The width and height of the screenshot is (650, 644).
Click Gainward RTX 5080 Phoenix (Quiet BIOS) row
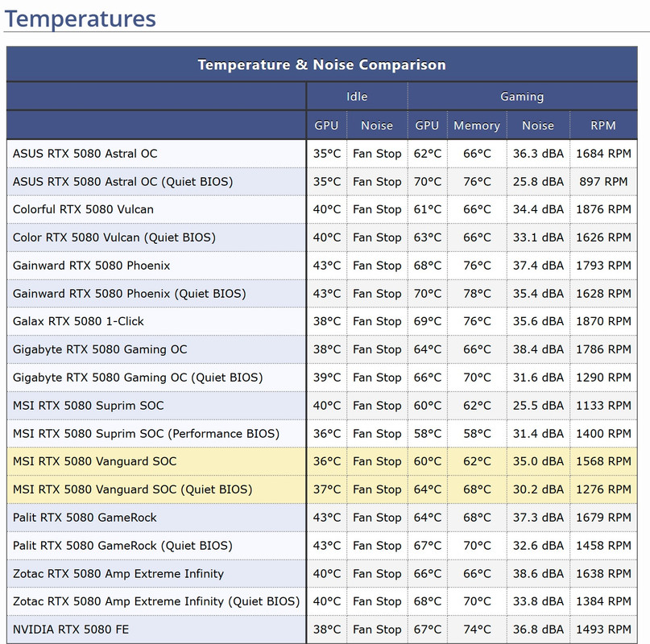click(x=321, y=293)
